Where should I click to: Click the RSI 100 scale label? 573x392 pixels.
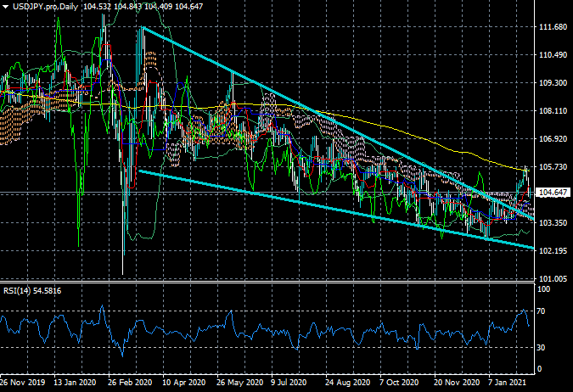[x=544, y=289]
